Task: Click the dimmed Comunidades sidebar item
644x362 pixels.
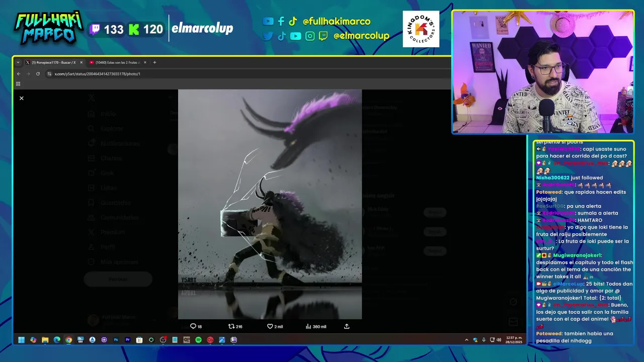Action: click(x=114, y=218)
